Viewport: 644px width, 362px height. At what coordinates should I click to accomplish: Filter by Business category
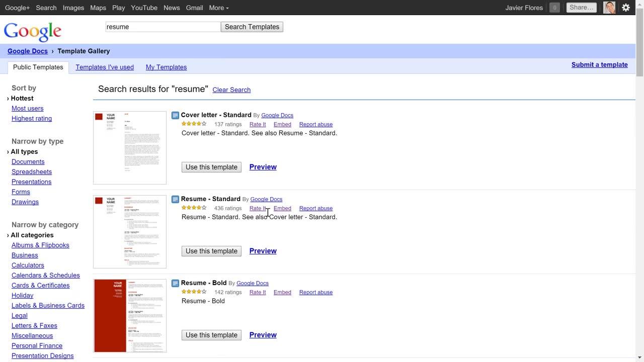(25, 255)
